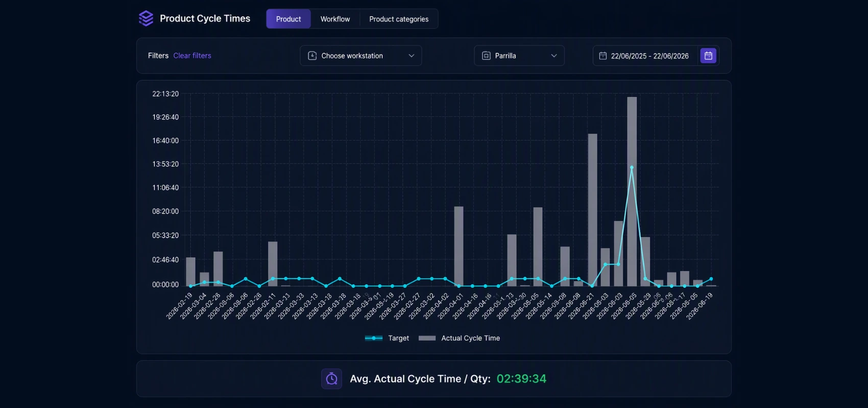Click the Target line's peak data point

point(632,167)
